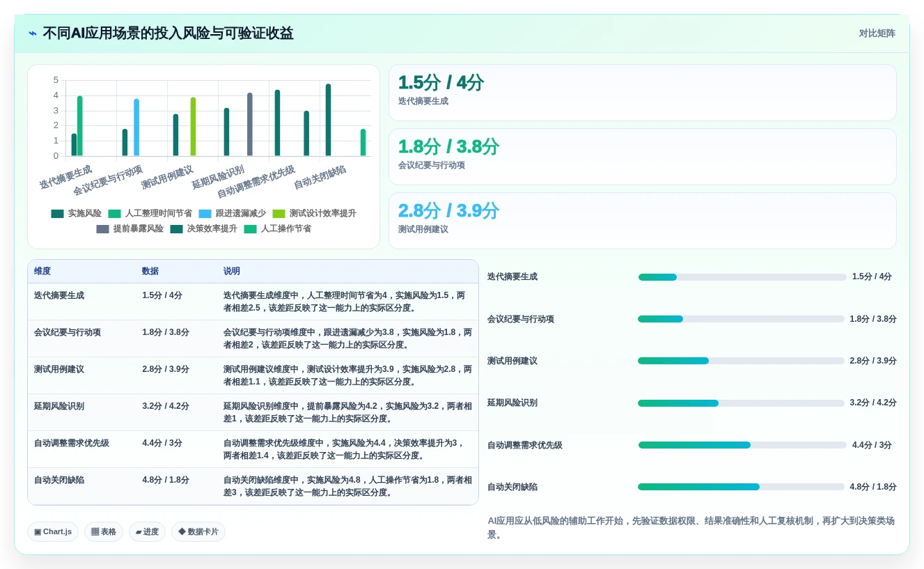This screenshot has width=924, height=569.
Task: Toggle the 实施风险 legend entry
Action: coord(77,214)
